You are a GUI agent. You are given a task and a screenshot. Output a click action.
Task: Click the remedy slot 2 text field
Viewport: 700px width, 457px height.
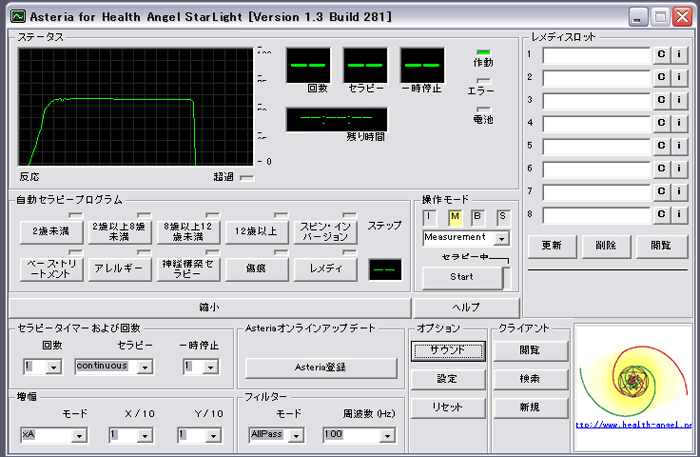click(596, 78)
